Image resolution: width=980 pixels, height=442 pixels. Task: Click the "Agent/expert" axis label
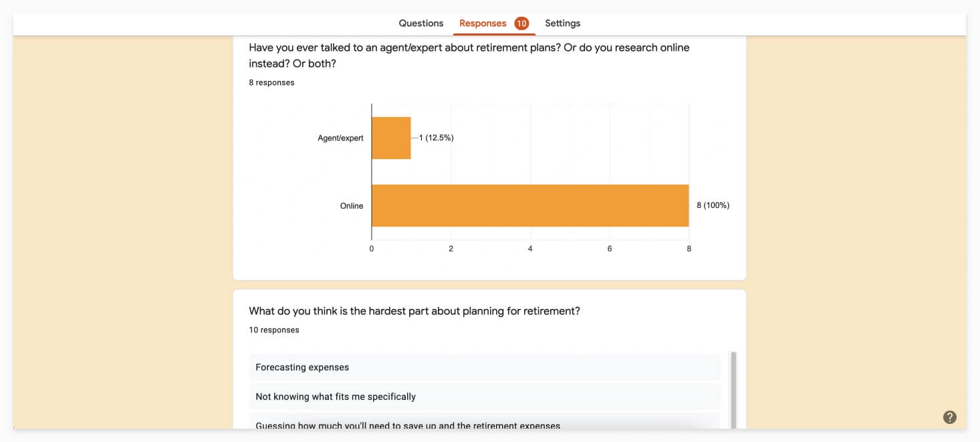click(x=340, y=138)
